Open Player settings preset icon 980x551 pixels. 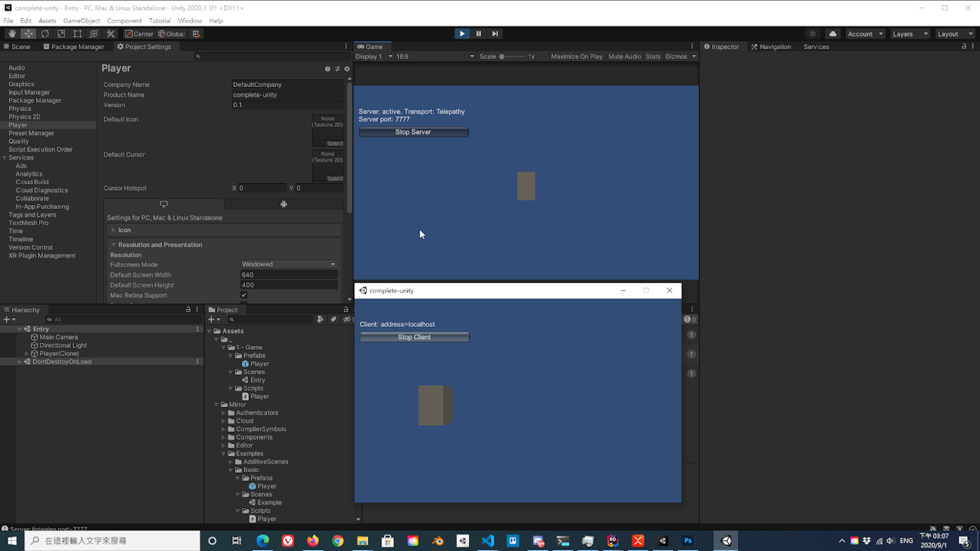click(x=337, y=69)
